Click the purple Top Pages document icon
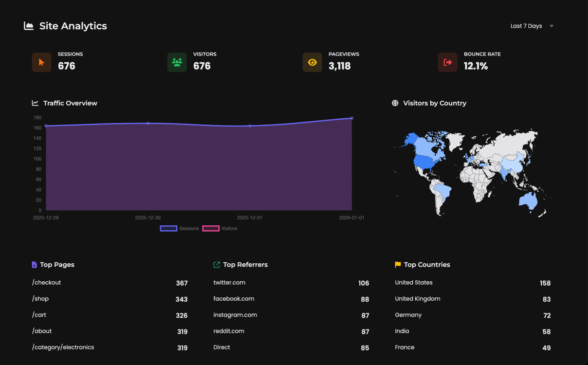This screenshot has height=365, width=588. click(x=35, y=265)
